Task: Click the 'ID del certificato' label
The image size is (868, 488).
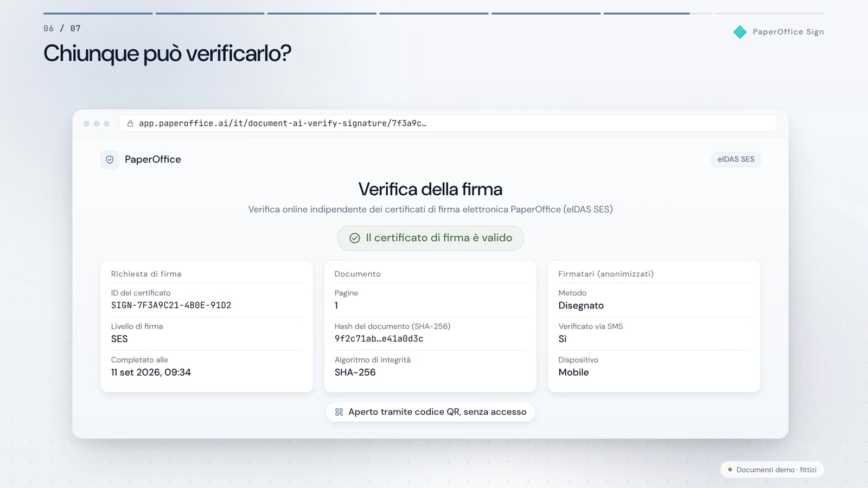Action: (x=141, y=293)
